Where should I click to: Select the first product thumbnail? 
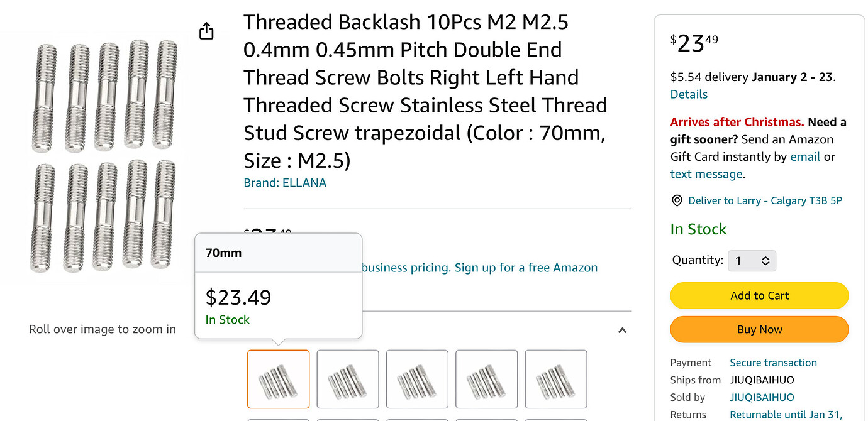click(x=278, y=379)
